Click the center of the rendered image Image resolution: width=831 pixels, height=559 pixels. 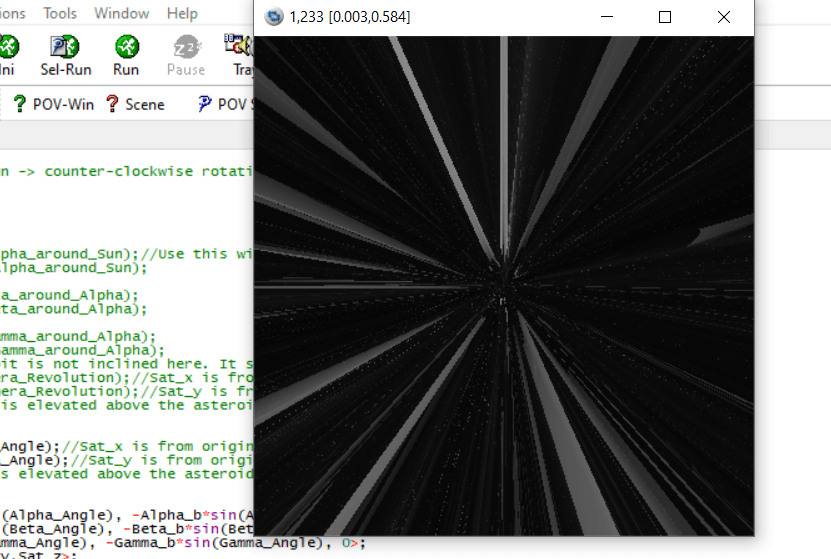point(504,286)
